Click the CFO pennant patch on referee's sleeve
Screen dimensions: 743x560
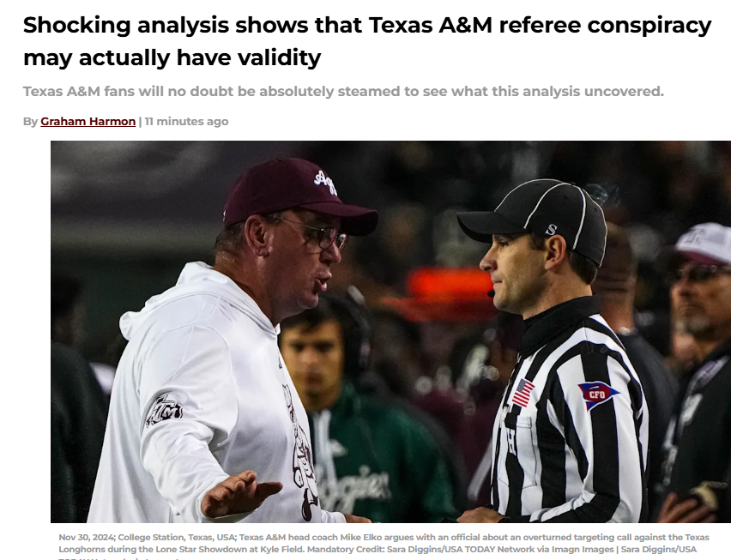click(x=598, y=395)
